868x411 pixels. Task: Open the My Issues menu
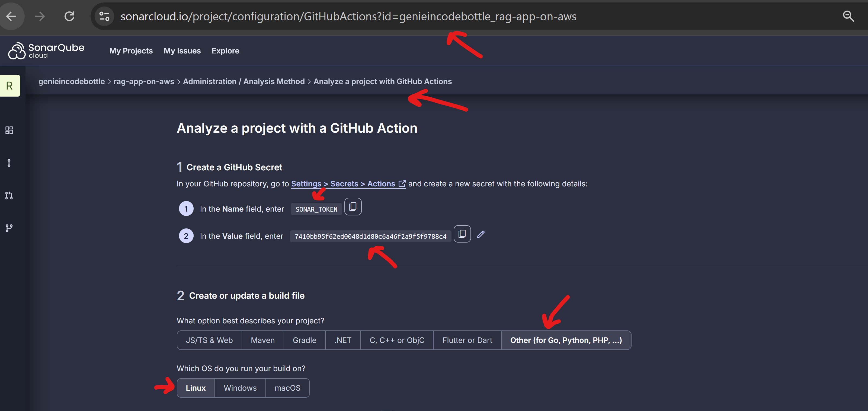pos(182,50)
